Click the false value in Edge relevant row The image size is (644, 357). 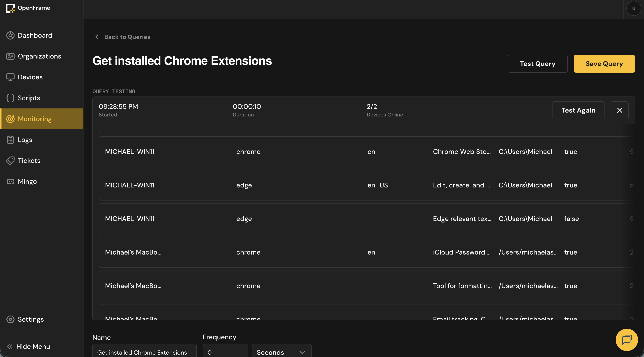point(572,219)
